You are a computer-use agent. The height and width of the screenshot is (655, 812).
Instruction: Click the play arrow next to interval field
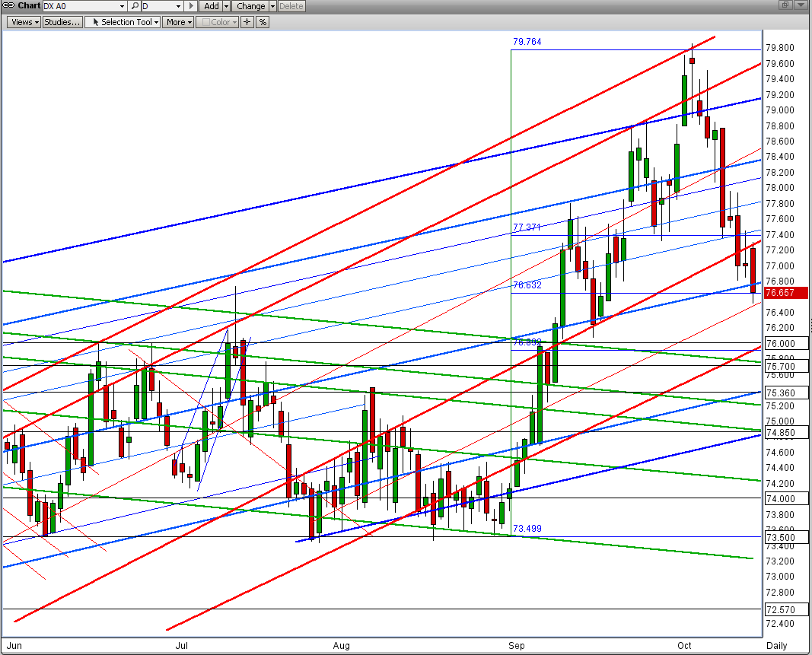(x=191, y=6)
